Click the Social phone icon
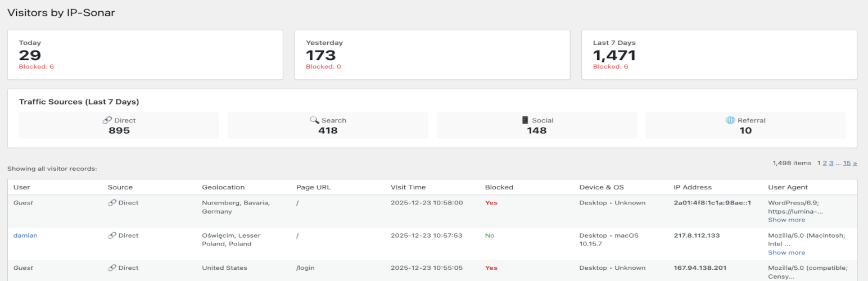 point(525,120)
